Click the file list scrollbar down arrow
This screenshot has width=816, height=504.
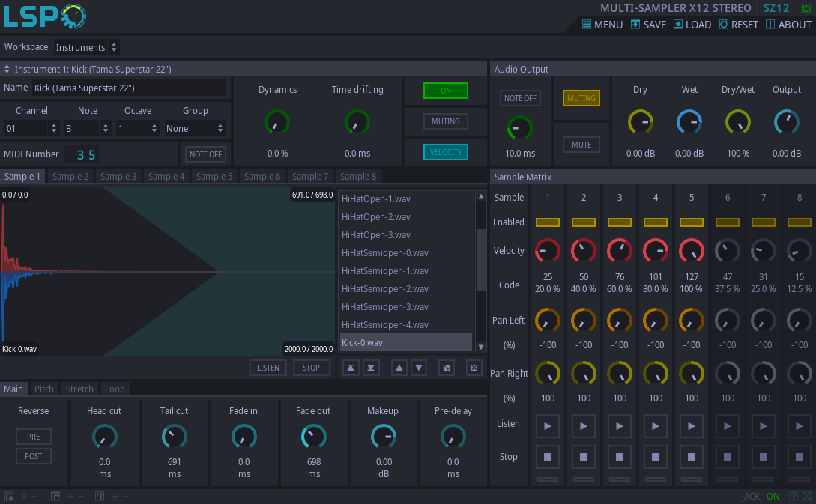481,347
